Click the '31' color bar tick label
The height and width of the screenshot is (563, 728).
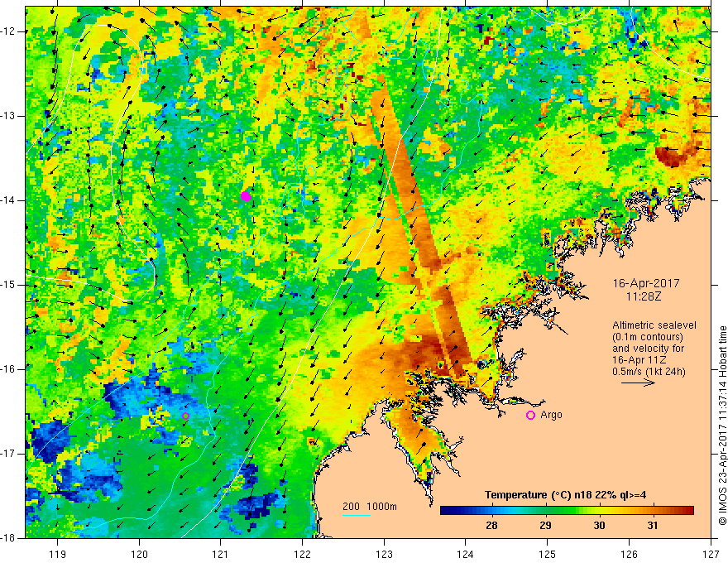tap(653, 526)
